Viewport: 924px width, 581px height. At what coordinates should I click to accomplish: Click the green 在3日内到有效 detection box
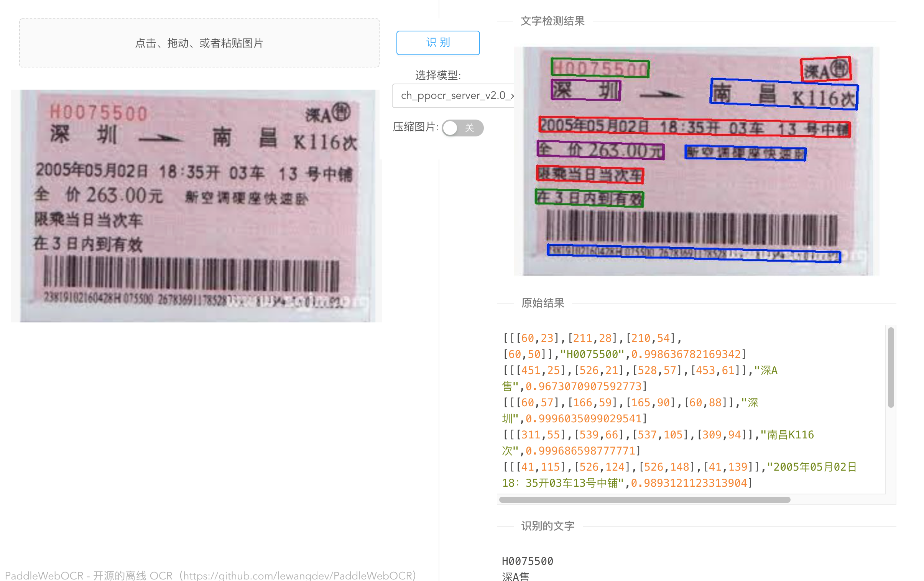[x=589, y=198]
